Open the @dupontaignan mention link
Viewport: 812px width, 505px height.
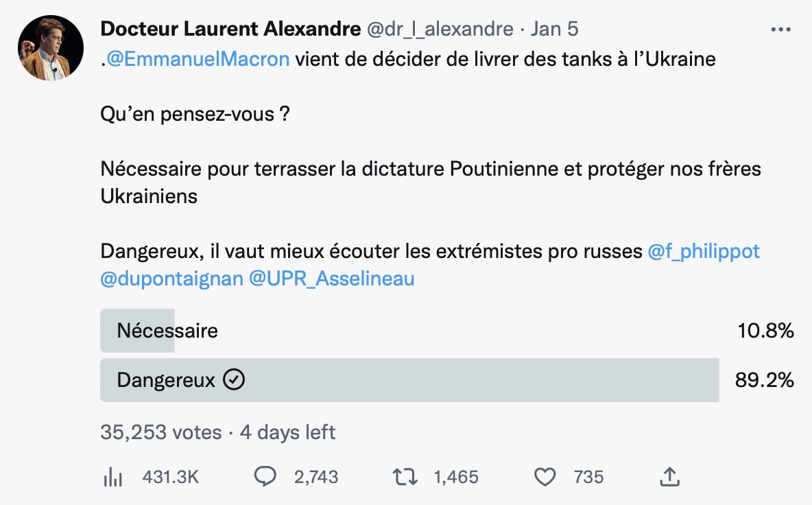click(172, 279)
